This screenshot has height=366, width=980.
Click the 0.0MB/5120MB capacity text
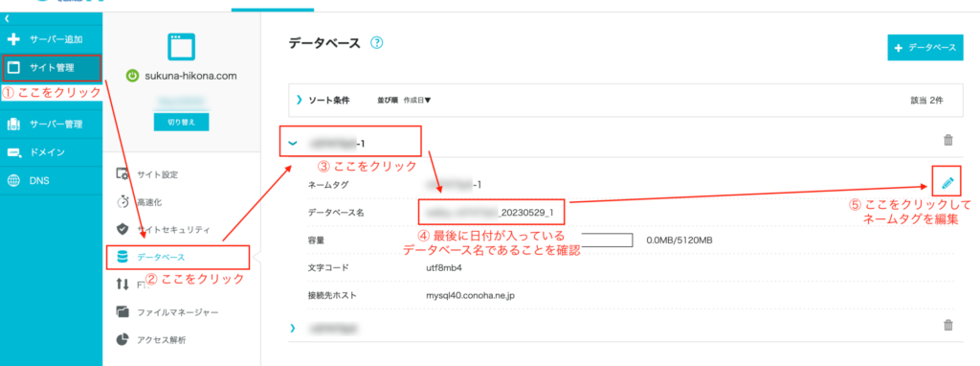tap(679, 240)
